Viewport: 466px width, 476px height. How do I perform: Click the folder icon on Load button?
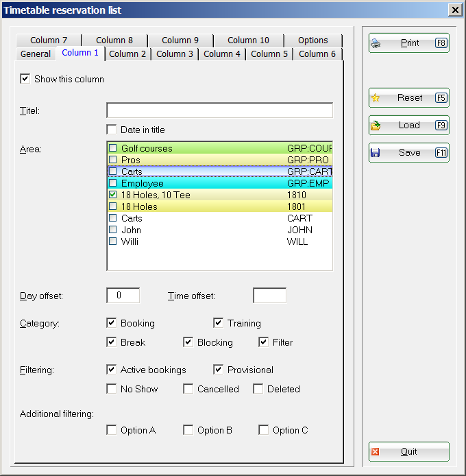pyautogui.click(x=376, y=126)
